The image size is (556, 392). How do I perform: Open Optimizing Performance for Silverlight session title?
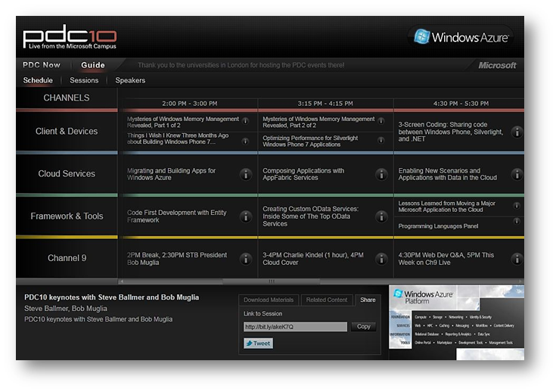[x=310, y=142]
